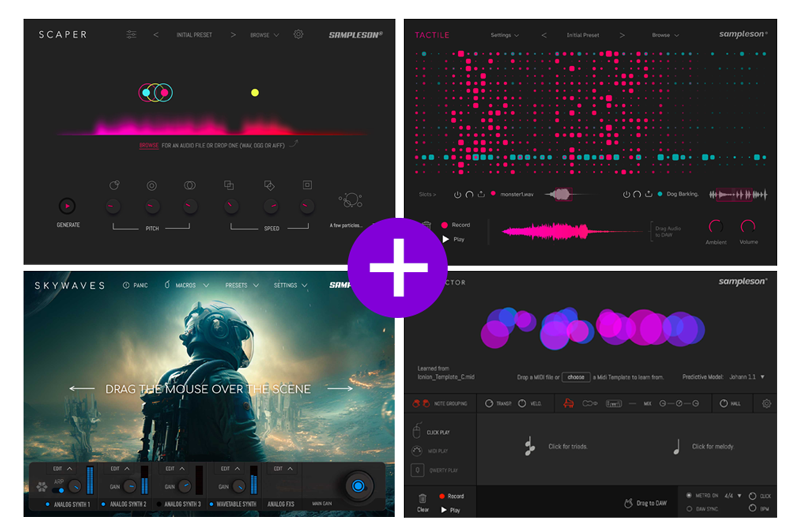Click the yellow dot in Scaper display
800x523 pixels.
point(255,92)
